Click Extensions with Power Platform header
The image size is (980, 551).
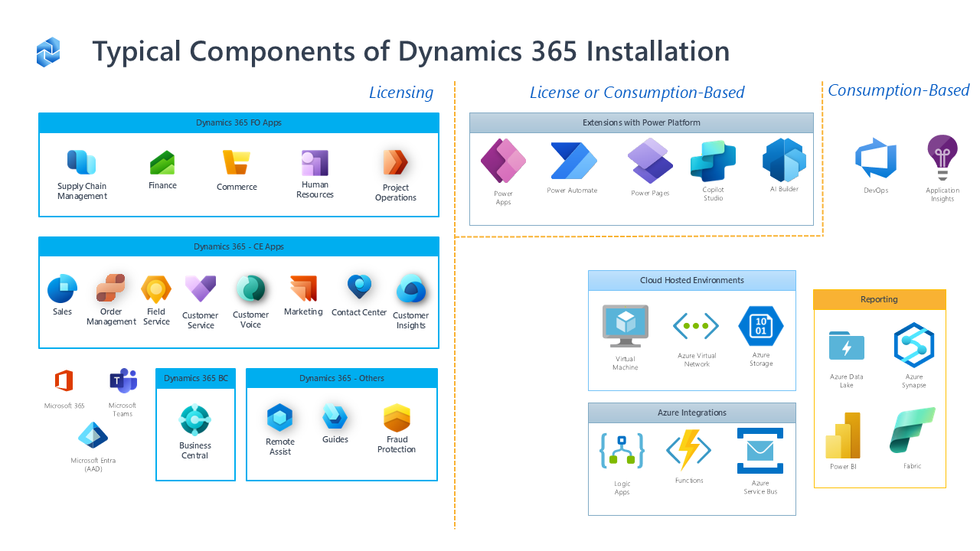[642, 122]
